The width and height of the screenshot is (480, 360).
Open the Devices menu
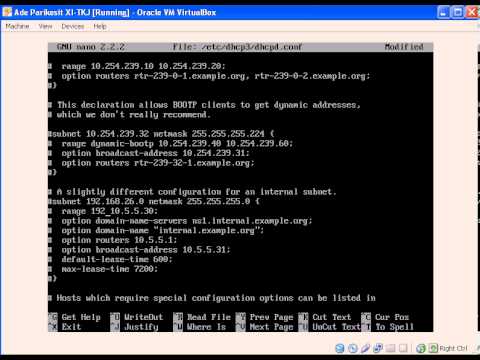73,26
